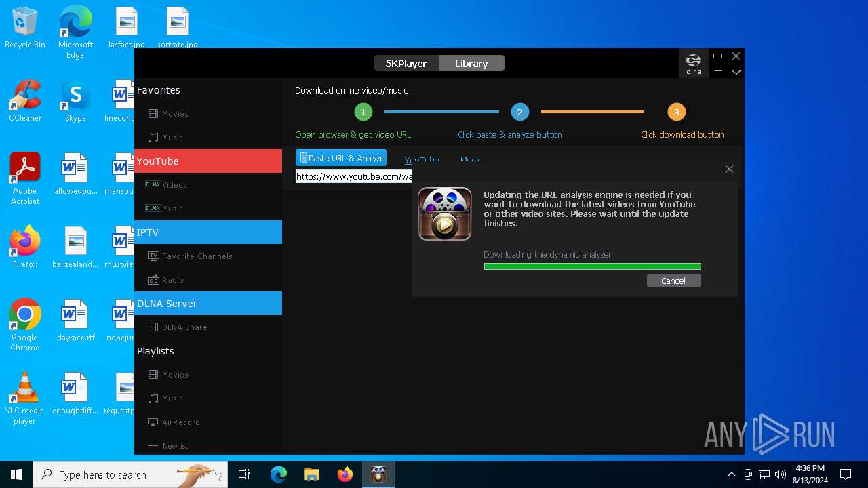The width and height of the screenshot is (868, 488).
Task: Open Windows Start menu
Action: pyautogui.click(x=16, y=474)
